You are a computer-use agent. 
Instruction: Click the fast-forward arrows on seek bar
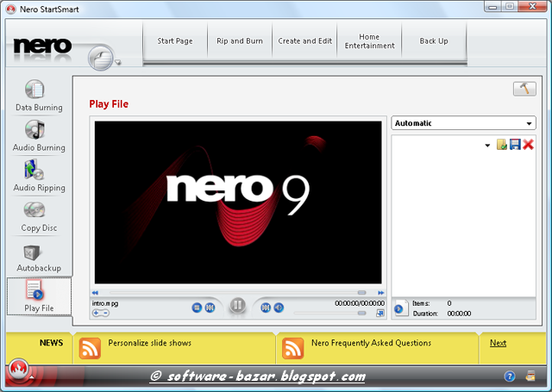[381, 293]
